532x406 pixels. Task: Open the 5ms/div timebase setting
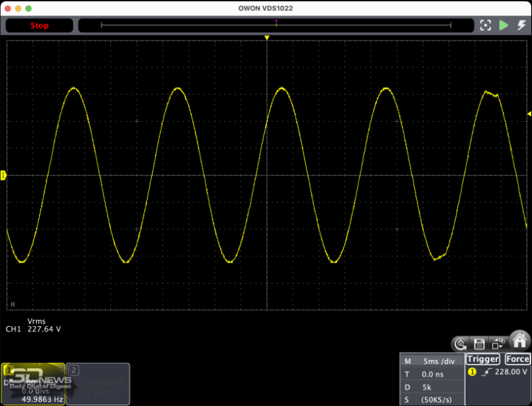pos(430,361)
